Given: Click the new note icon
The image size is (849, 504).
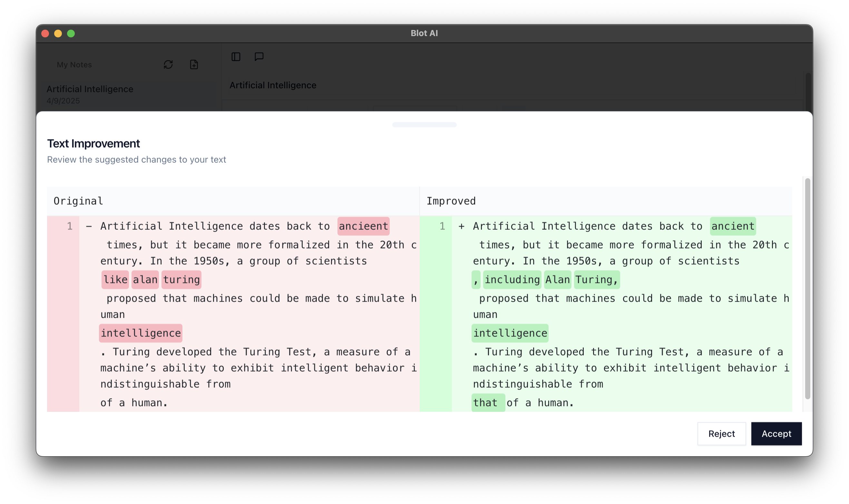Looking at the screenshot, I should [x=194, y=64].
